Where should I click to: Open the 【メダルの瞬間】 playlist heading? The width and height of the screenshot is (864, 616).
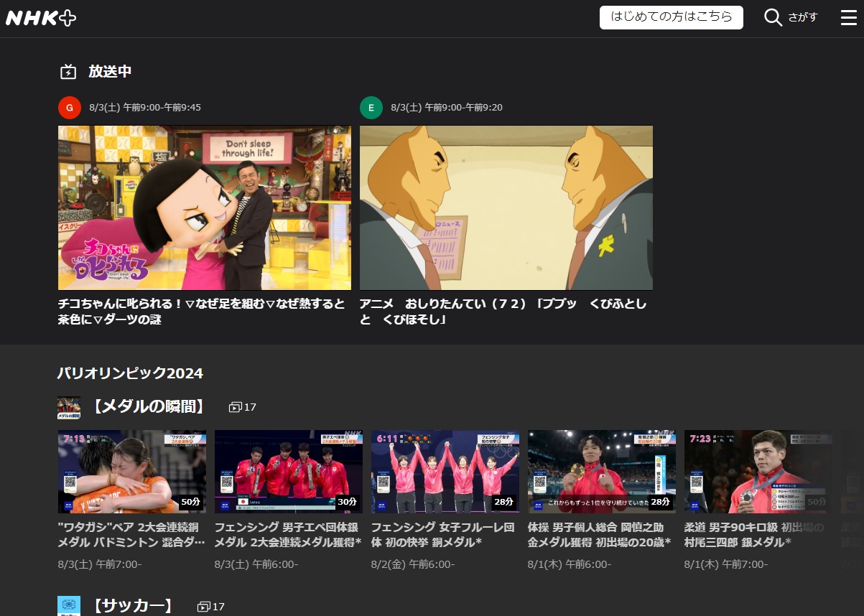coord(149,407)
